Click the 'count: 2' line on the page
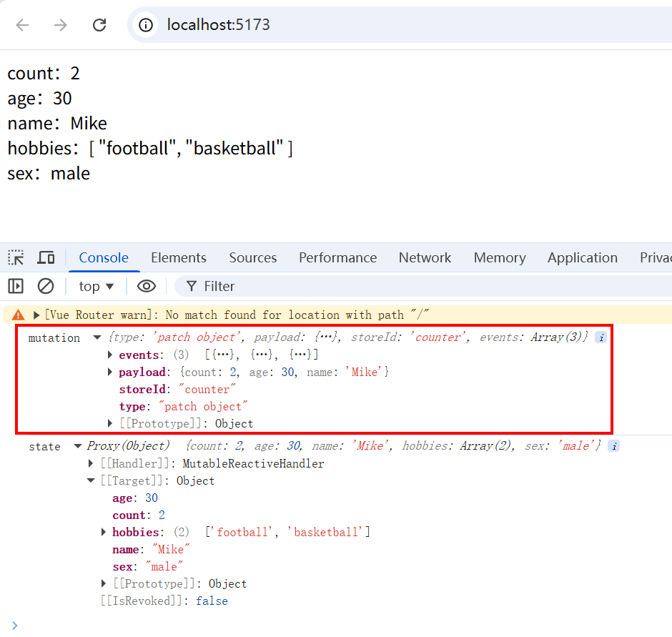This screenshot has height=637, width=672. tap(44, 74)
